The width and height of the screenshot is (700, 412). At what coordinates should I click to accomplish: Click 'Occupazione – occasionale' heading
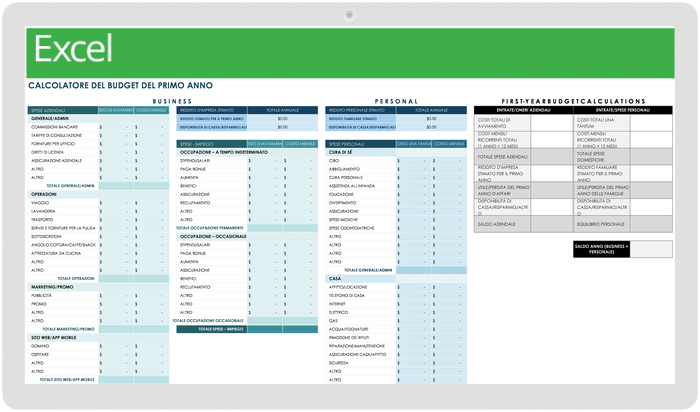point(212,237)
